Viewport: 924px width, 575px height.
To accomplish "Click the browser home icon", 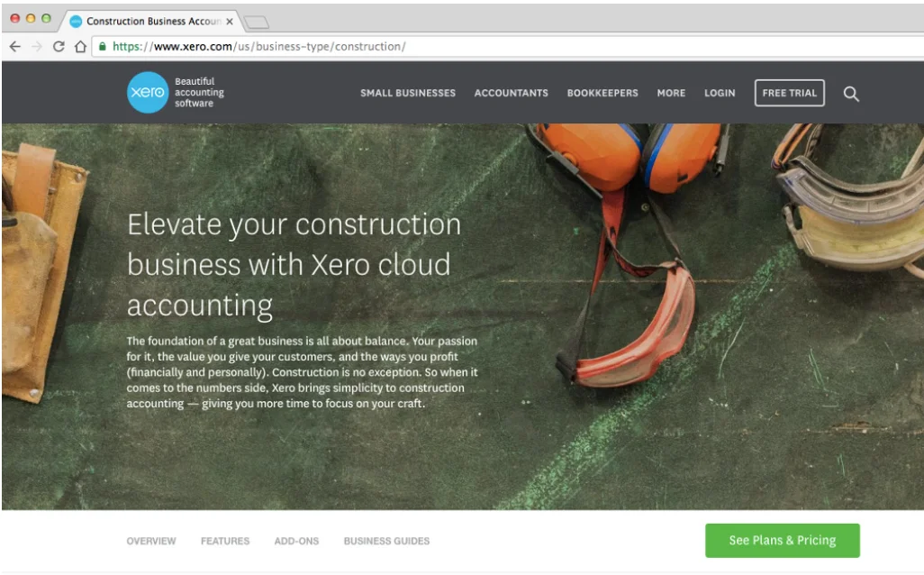I will click(x=81, y=47).
